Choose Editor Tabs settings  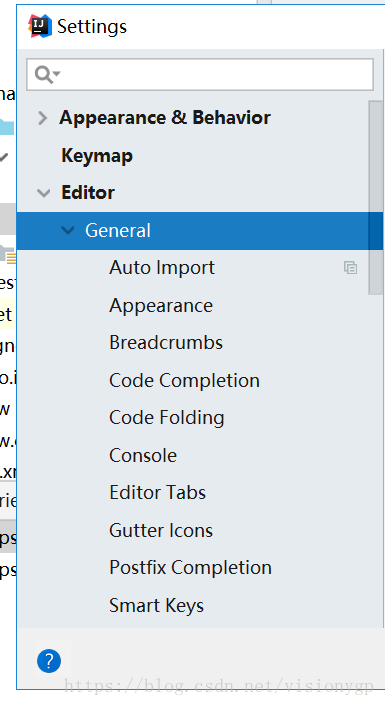coord(158,493)
